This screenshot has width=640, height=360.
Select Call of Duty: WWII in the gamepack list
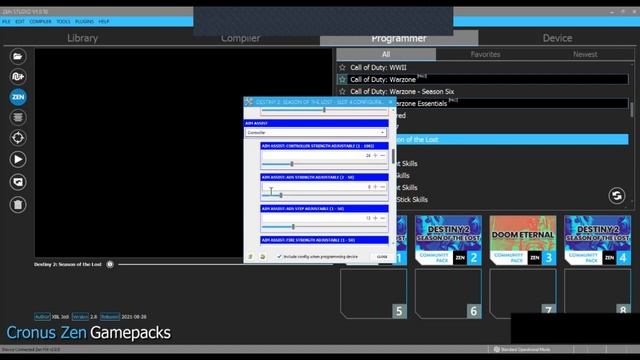pyautogui.click(x=482, y=67)
